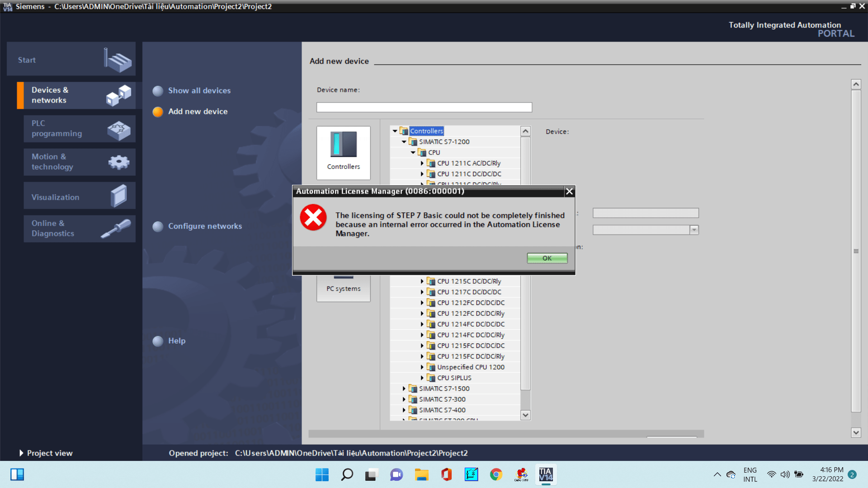Open the Online & Diagnostics portal
868x488 pixels.
[79, 229]
